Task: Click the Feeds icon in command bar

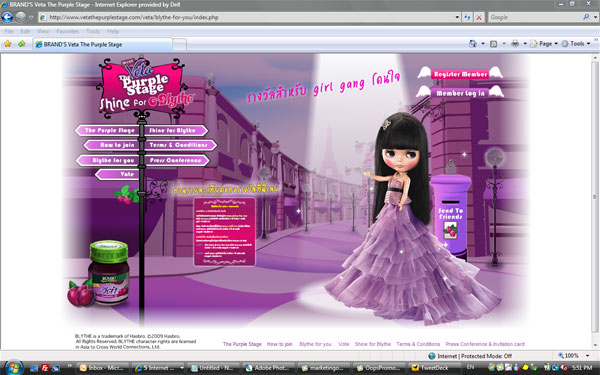Action: (x=494, y=44)
